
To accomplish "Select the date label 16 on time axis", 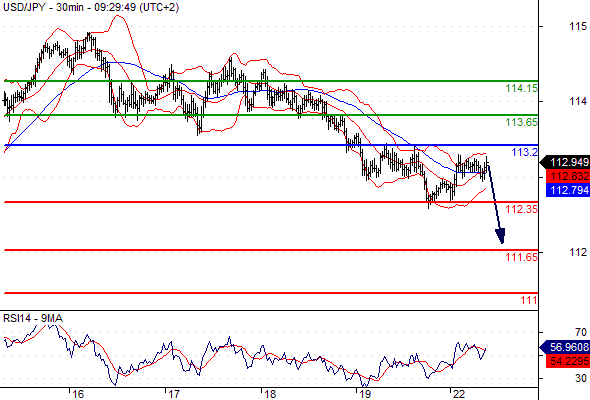I will 78,394.
